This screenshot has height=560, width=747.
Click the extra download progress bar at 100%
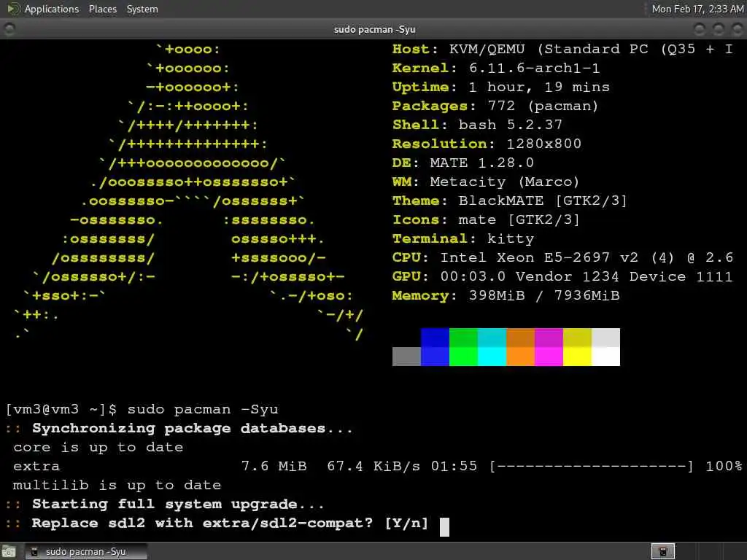pyautogui.click(x=591, y=466)
